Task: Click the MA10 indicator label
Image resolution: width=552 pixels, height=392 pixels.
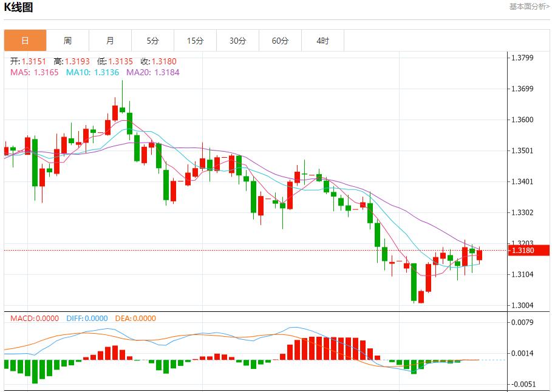Action: (x=92, y=72)
